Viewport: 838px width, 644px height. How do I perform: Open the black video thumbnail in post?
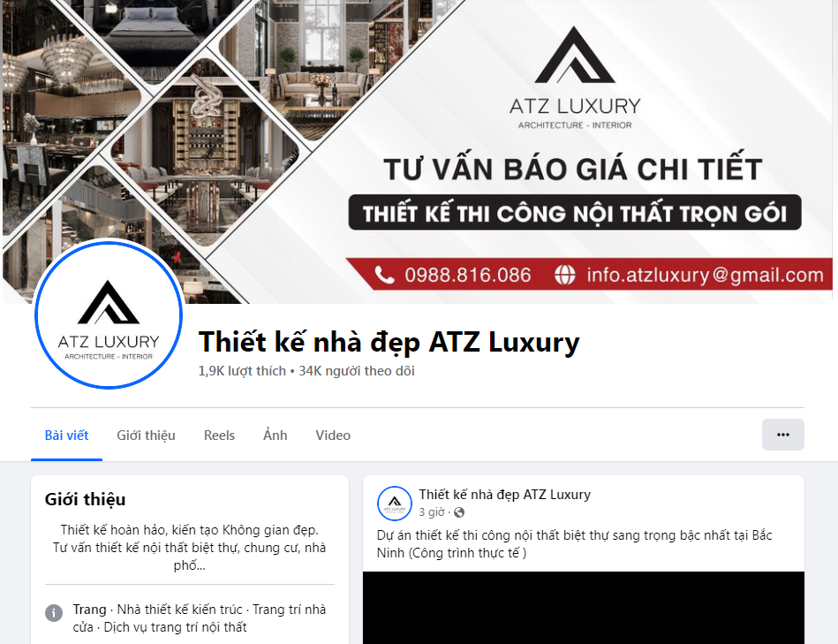point(584,608)
